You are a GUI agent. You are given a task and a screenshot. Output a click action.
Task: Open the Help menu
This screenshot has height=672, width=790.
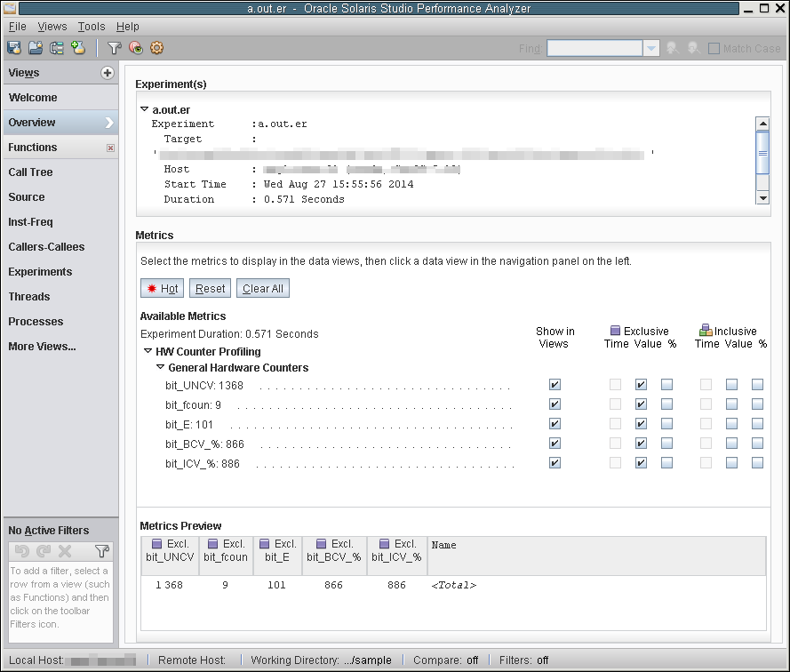(x=127, y=26)
